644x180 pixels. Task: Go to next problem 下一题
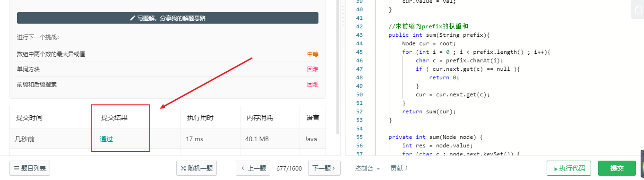324,168
